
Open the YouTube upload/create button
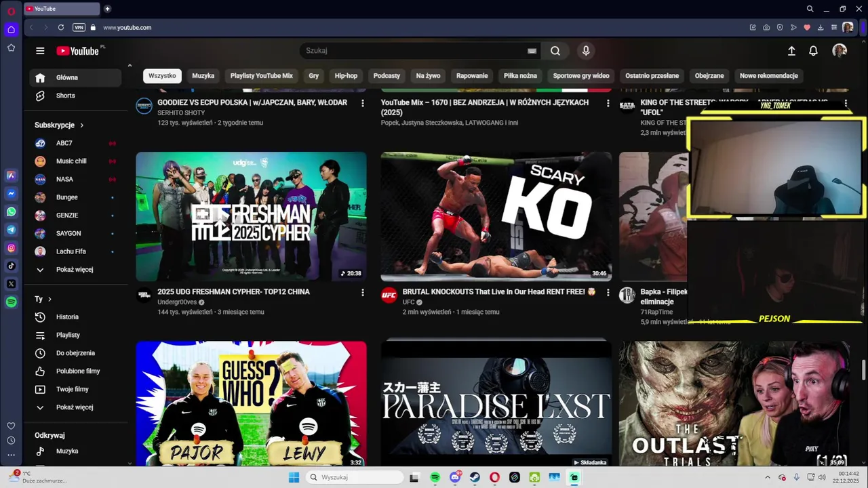pos(791,51)
